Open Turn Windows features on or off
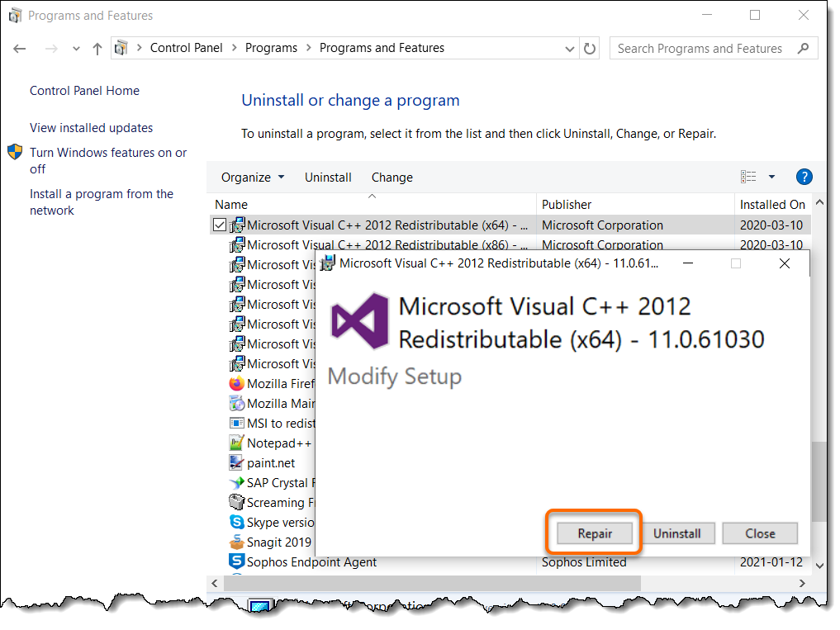The height and width of the screenshot is (630, 840). pyautogui.click(x=108, y=160)
